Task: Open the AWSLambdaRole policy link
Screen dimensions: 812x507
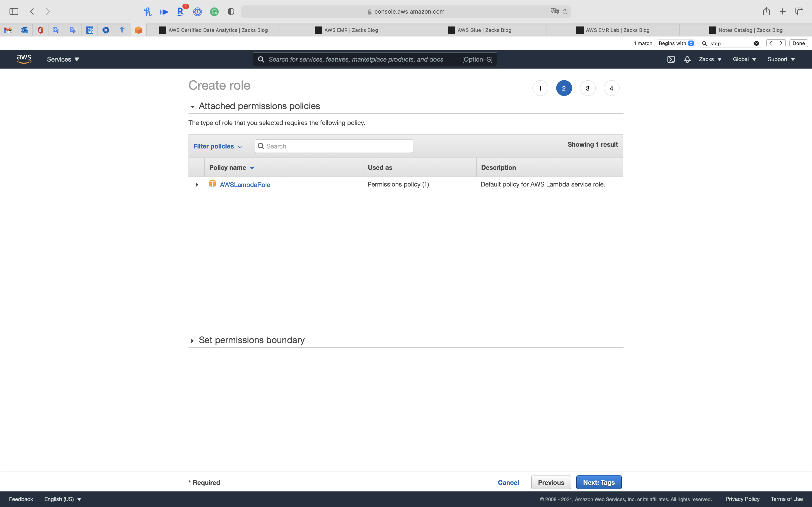Action: [x=245, y=185]
